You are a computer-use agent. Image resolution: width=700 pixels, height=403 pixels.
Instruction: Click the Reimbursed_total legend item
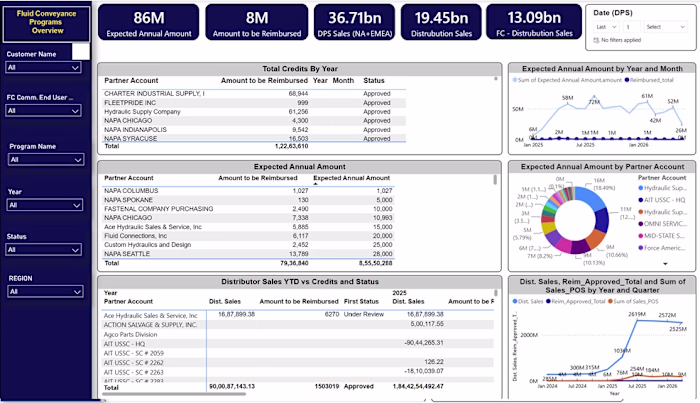(649, 80)
